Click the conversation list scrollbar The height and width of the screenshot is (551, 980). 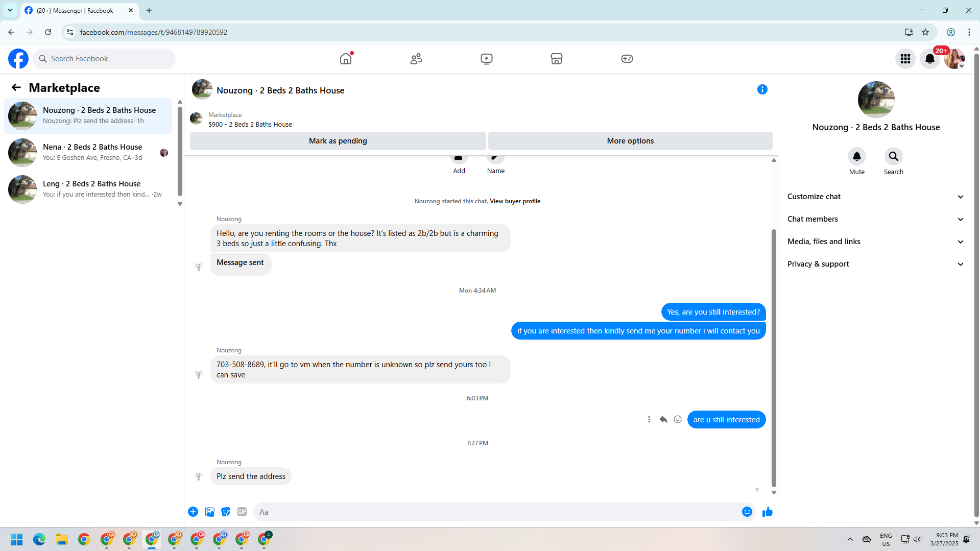tap(180, 151)
